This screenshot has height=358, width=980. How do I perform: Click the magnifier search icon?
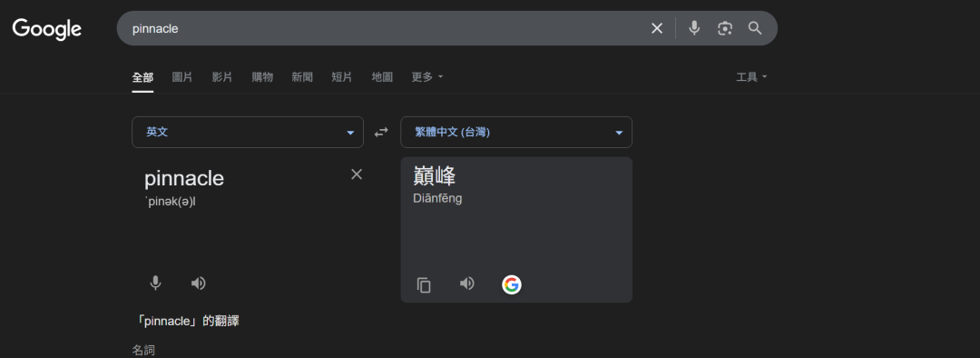click(755, 28)
